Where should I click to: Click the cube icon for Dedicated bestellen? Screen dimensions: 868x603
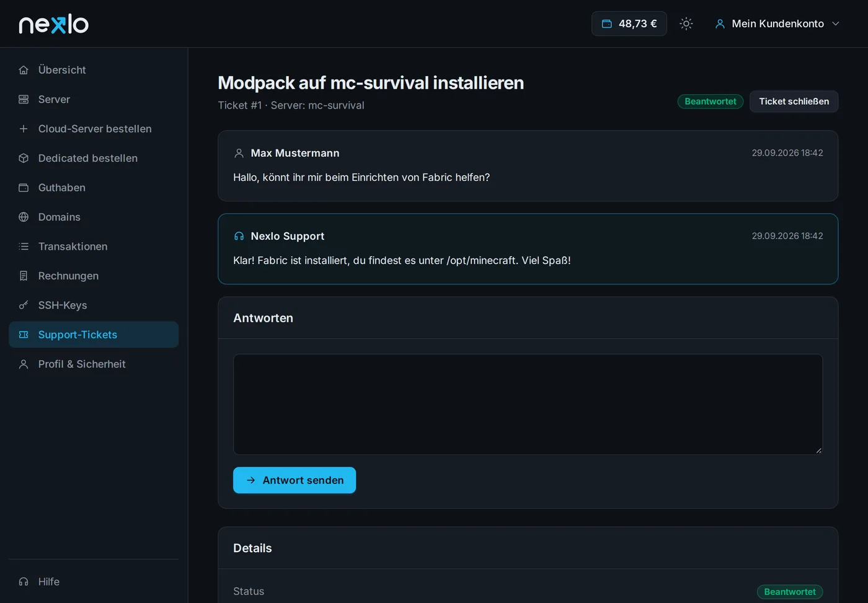click(x=24, y=158)
